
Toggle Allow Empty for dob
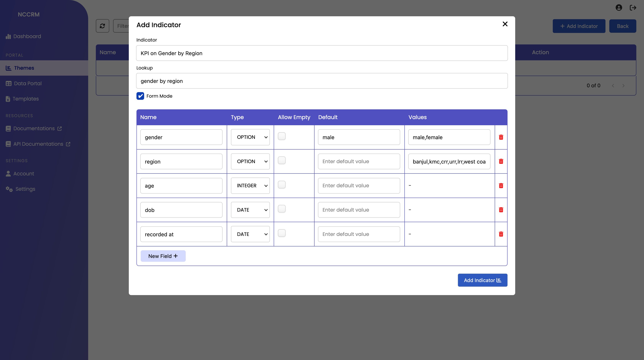coord(282,209)
